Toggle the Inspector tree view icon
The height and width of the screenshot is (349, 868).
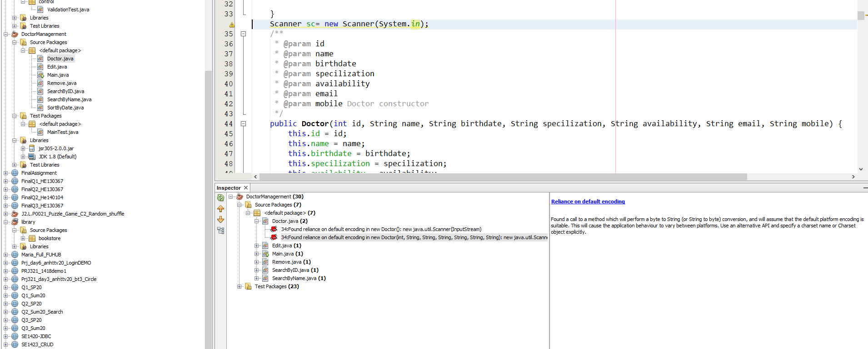point(220,231)
